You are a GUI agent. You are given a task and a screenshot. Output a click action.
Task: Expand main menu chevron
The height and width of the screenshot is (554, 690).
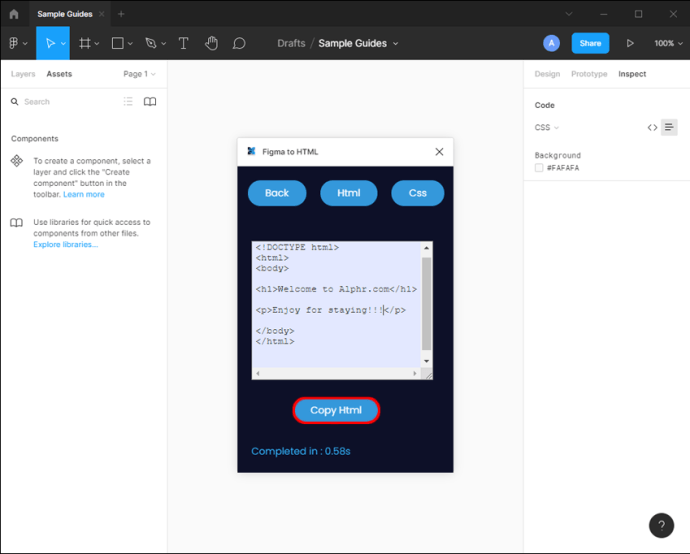[x=25, y=44]
